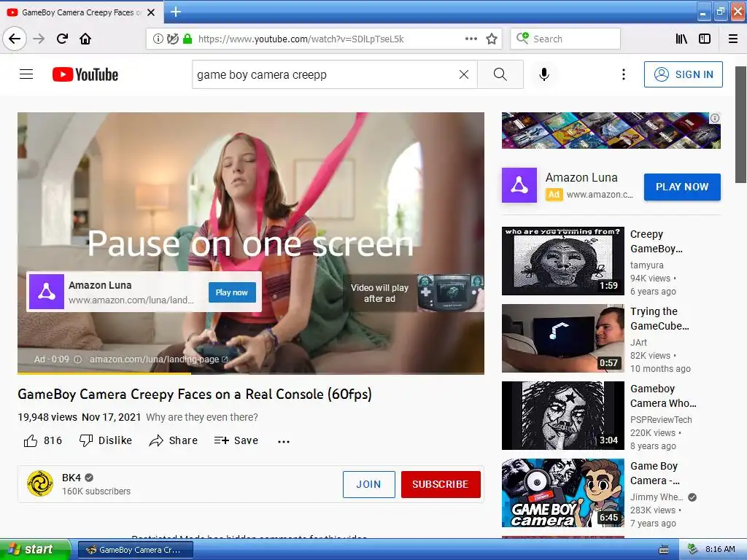Dislike the video
Viewport: 747px width, 560px height.
coord(105,440)
